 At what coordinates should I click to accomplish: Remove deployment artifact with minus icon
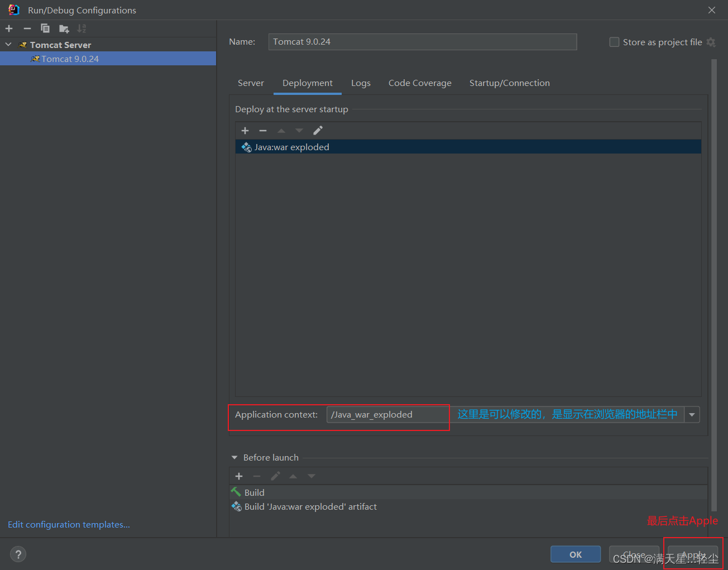coord(263,131)
